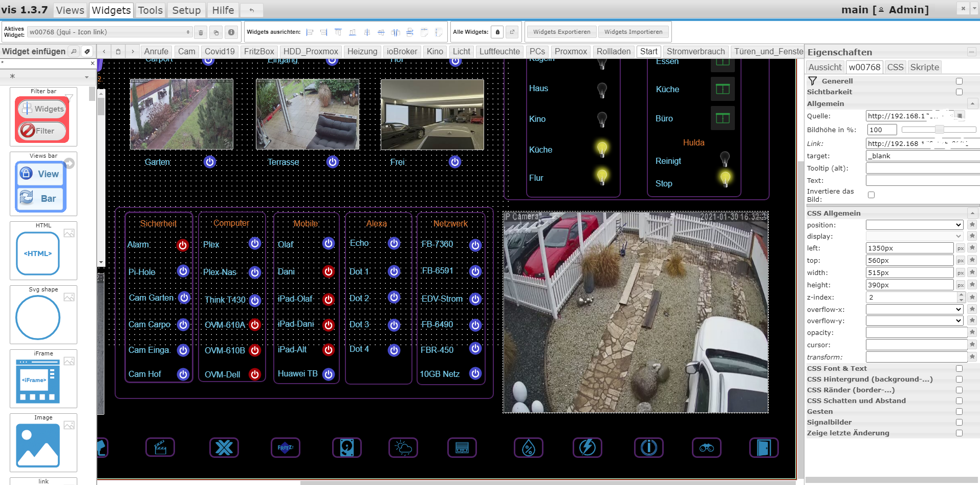
Task: Open the Aktives Widget dropdown
Action: coord(110,32)
